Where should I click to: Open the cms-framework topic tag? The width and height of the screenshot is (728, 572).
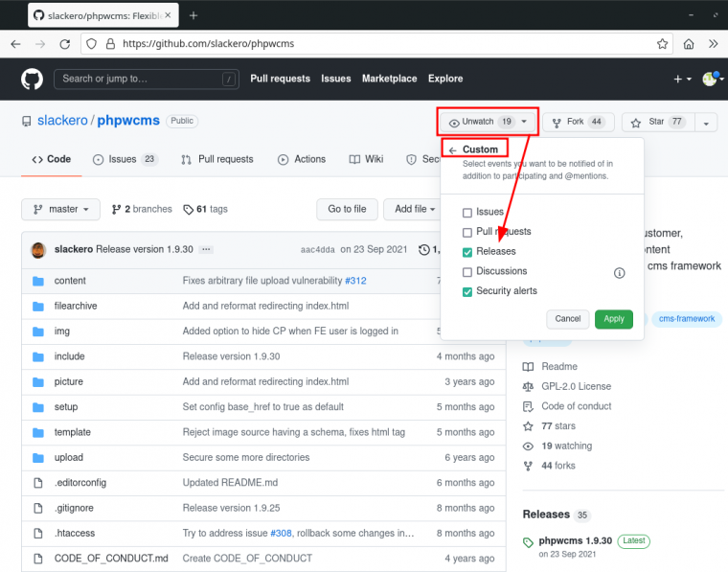click(687, 319)
